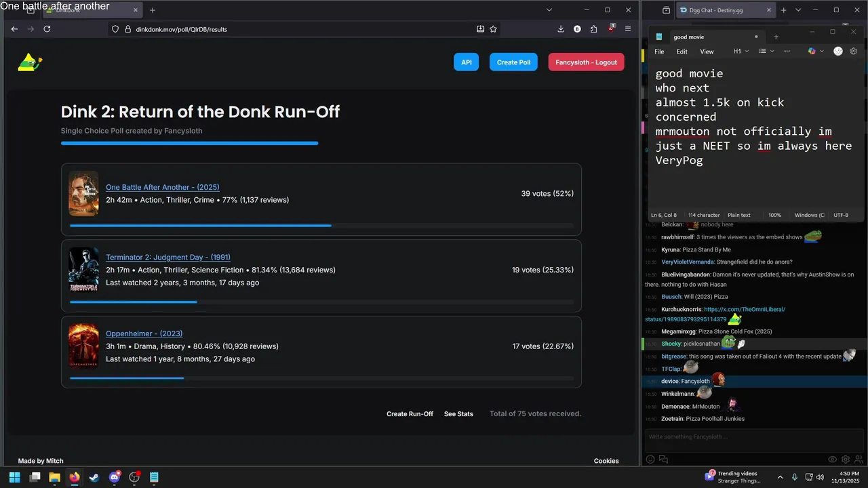This screenshot has height=488, width=868.
Task: Open whispers icon in Dgg chat
Action: click(x=663, y=460)
